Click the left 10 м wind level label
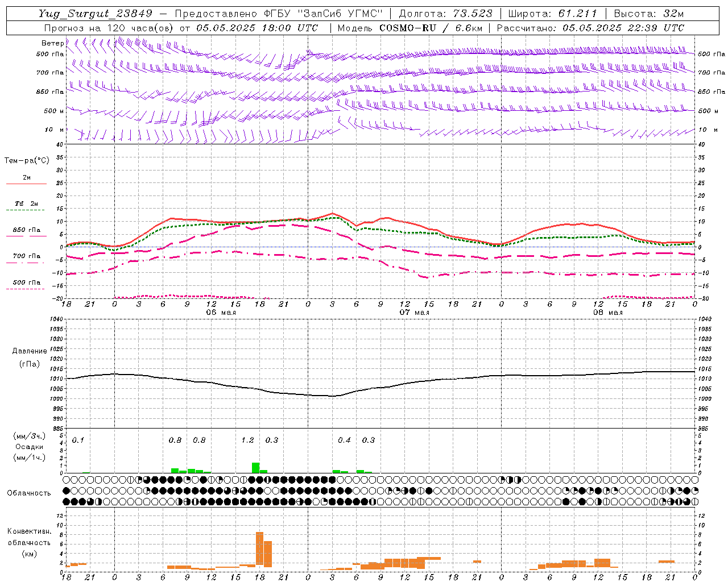This screenshot has height=582, width=728. (x=55, y=130)
